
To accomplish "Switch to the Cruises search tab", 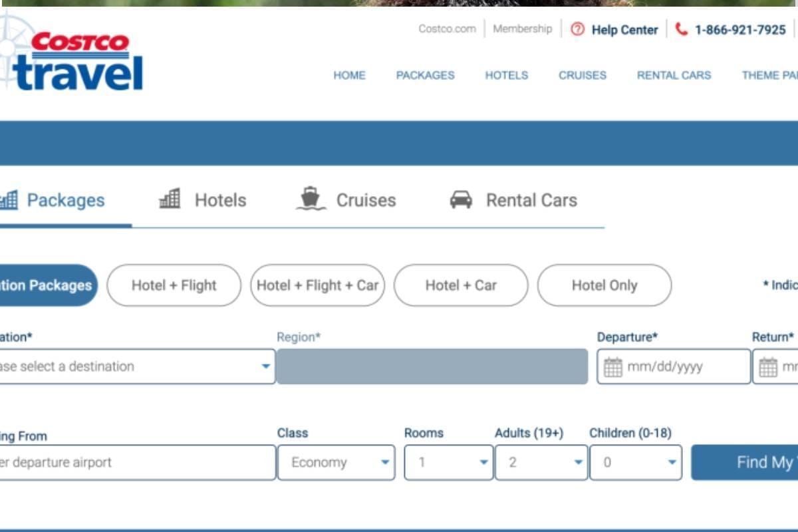I will [x=346, y=200].
